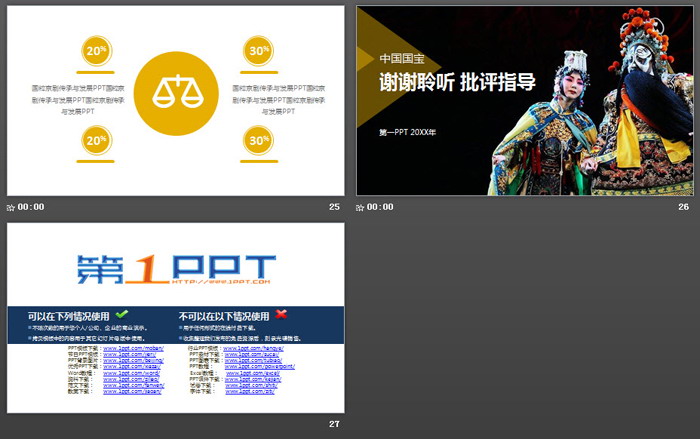The image size is (700, 439).
Task: Click the transition star icon under slide 25
Action: coord(11,207)
